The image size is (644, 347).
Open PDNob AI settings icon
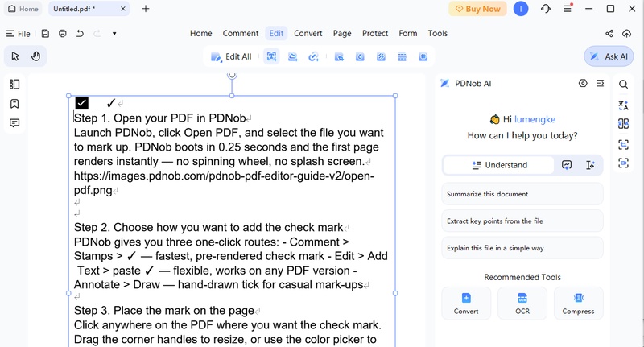click(x=583, y=84)
